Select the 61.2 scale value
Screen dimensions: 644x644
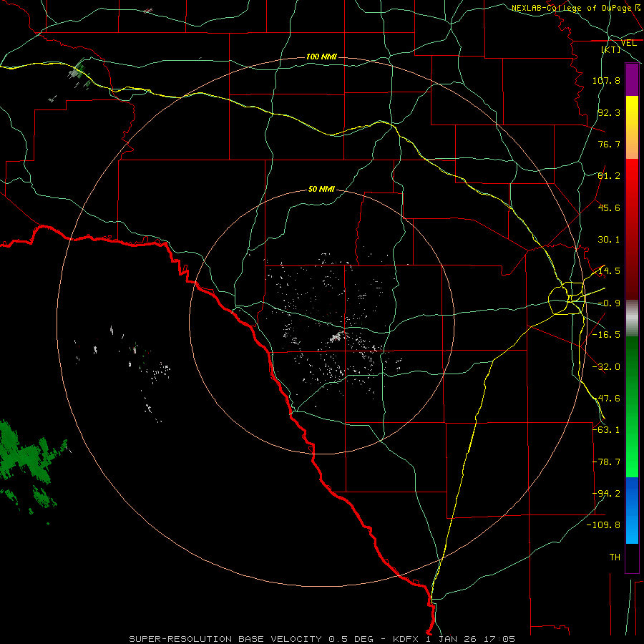click(609, 176)
